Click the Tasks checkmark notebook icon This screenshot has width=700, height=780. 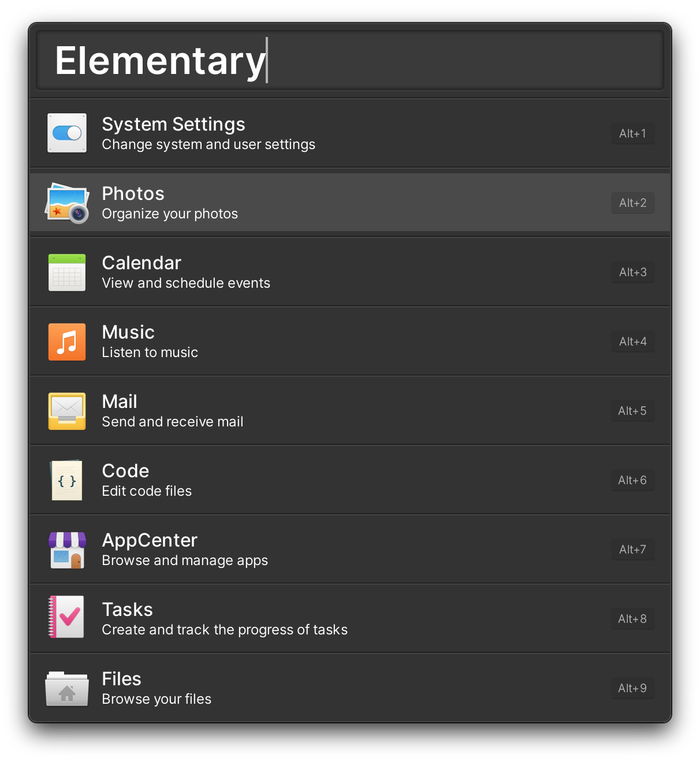tap(66, 617)
